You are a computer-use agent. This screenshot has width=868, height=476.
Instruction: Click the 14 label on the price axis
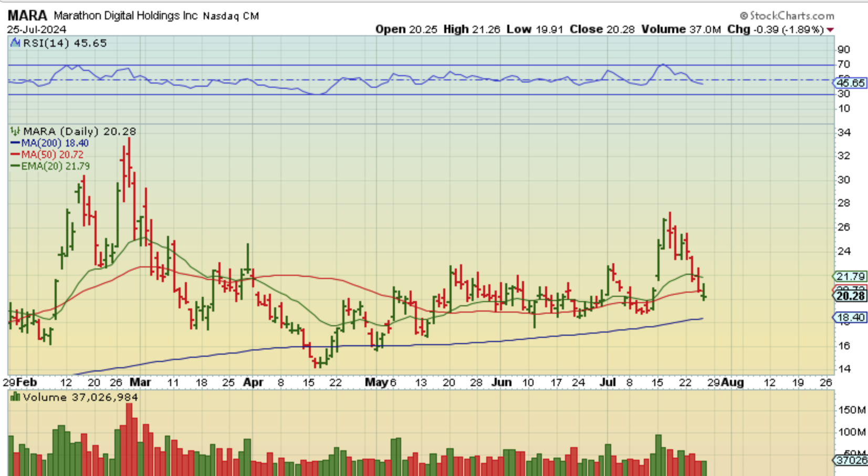pos(844,369)
